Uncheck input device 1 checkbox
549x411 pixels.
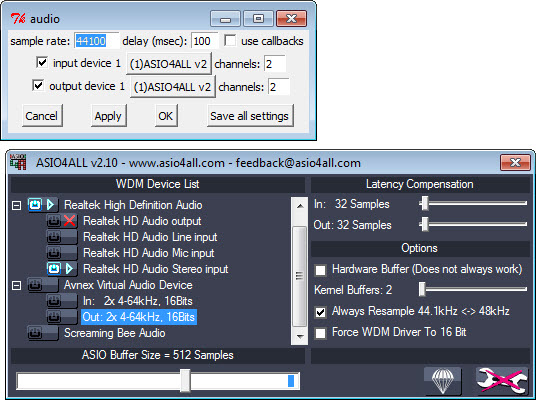(x=42, y=63)
